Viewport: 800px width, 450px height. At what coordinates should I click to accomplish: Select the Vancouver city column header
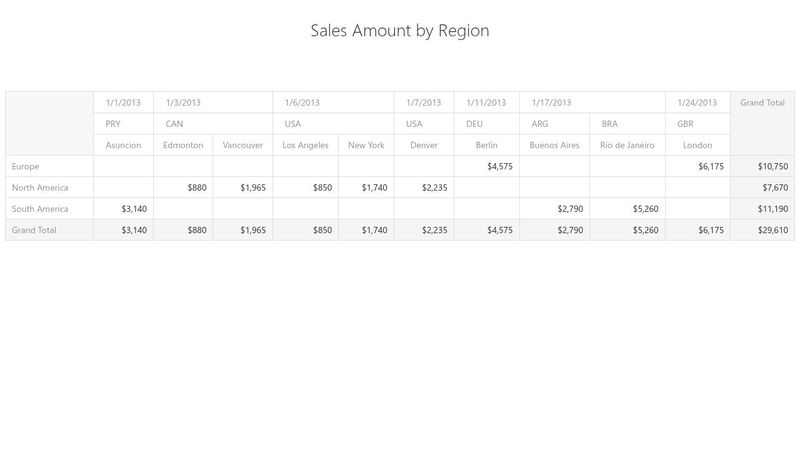click(x=243, y=145)
